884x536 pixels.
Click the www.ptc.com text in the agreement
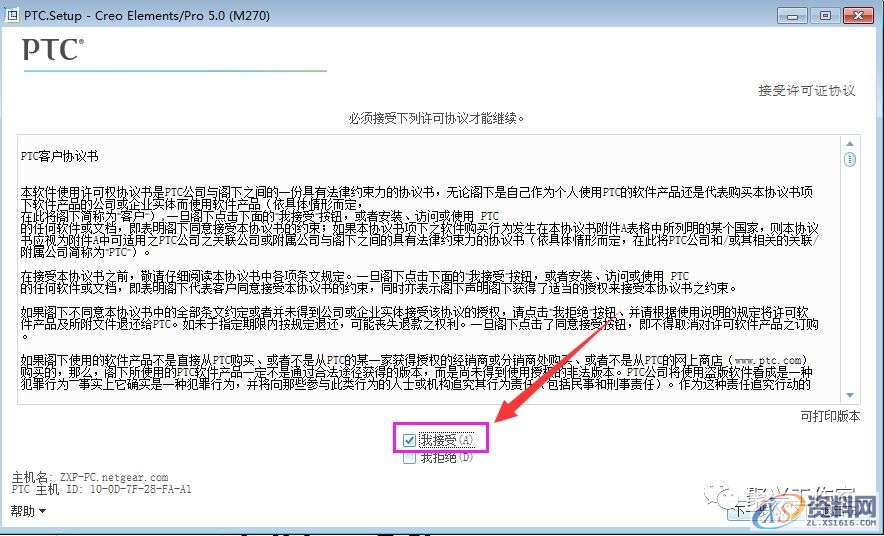[768, 360]
